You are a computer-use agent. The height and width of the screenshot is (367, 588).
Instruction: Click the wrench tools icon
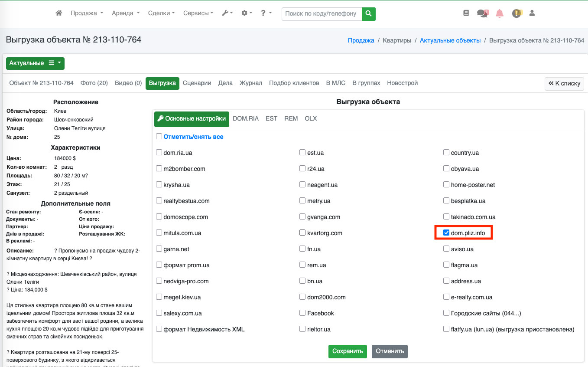click(x=227, y=13)
